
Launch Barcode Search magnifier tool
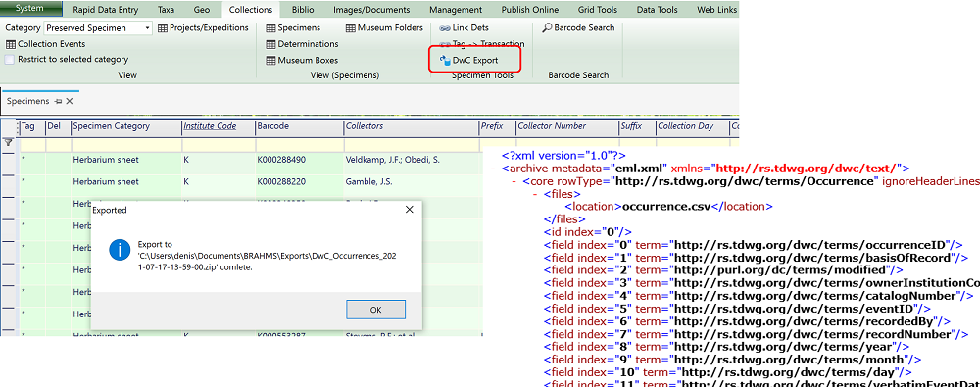[578, 28]
